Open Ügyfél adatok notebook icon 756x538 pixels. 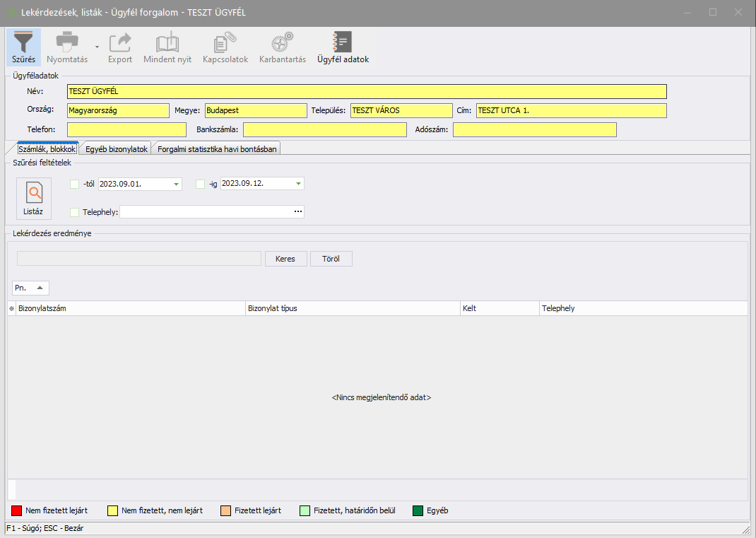[343, 42]
